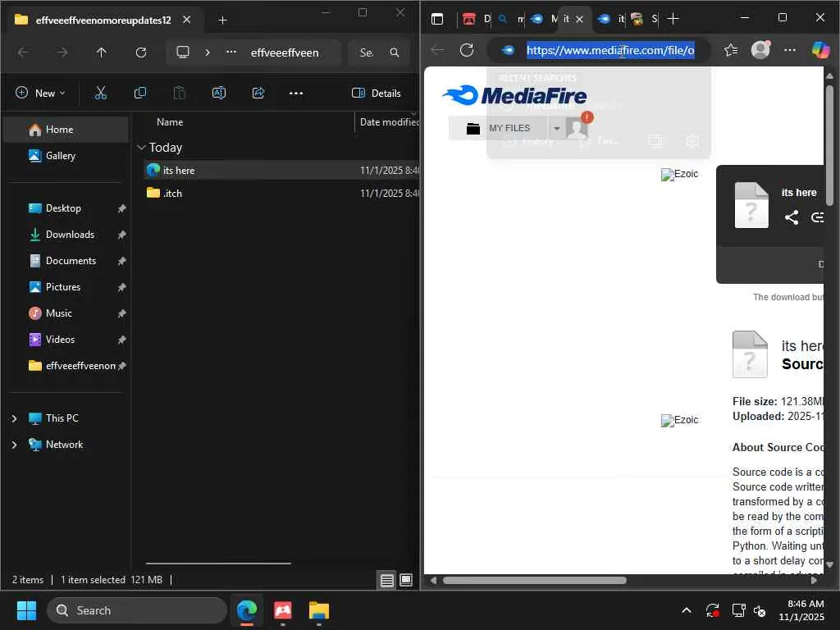Go up one folder level in Explorer
This screenshot has width=840, height=630.
point(101,52)
